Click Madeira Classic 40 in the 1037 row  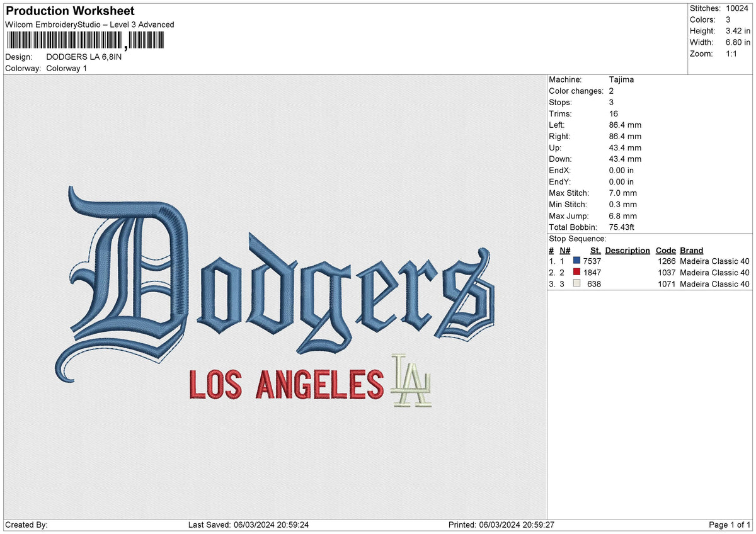tap(714, 272)
